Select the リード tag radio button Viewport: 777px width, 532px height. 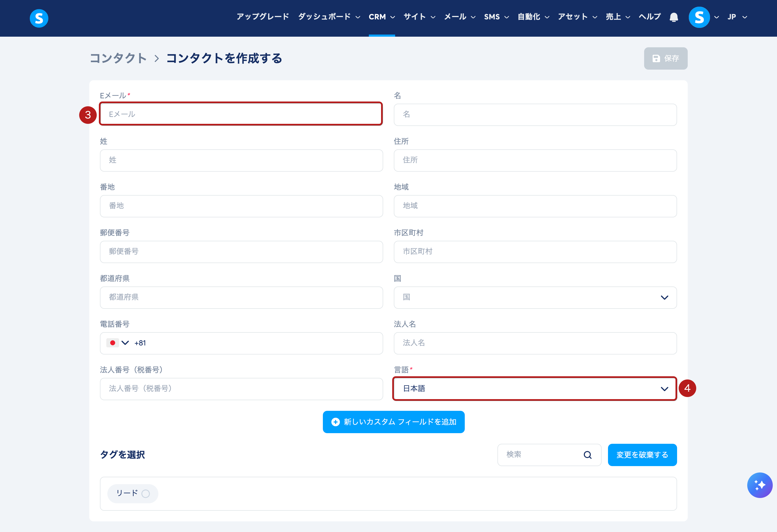145,493
